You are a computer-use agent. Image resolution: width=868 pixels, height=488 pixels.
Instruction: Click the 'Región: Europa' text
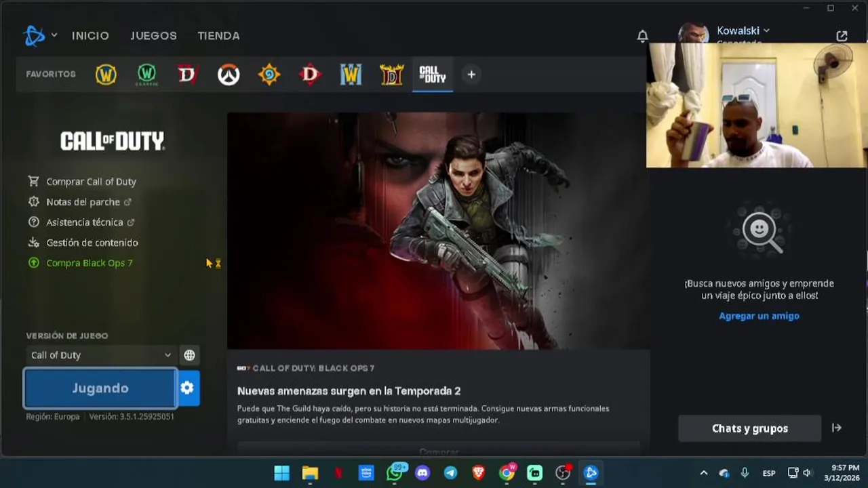pyautogui.click(x=53, y=417)
